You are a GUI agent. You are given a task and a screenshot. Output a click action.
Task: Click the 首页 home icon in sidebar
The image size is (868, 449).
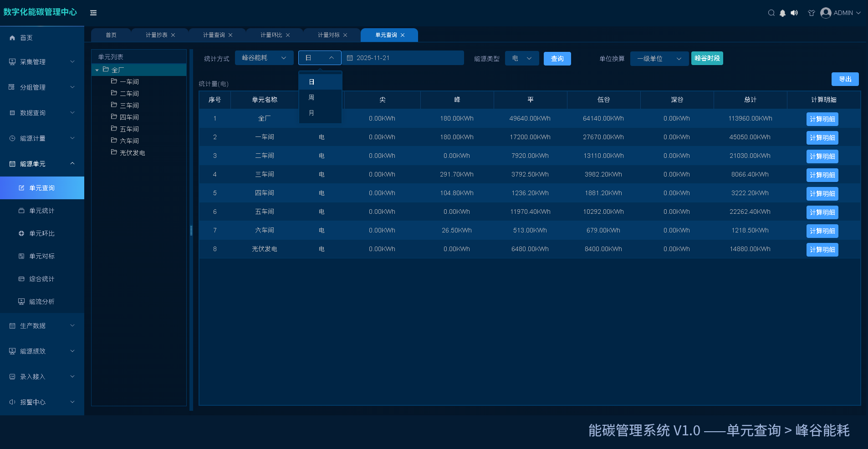coord(12,38)
